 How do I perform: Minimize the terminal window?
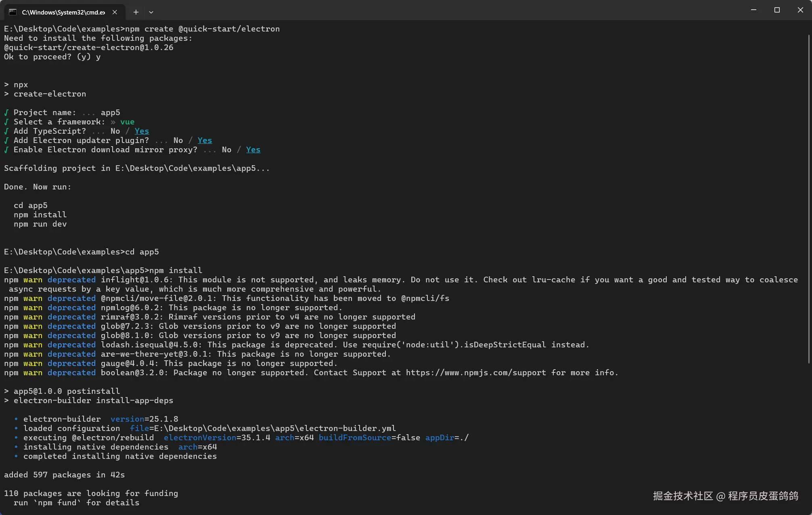(x=753, y=10)
